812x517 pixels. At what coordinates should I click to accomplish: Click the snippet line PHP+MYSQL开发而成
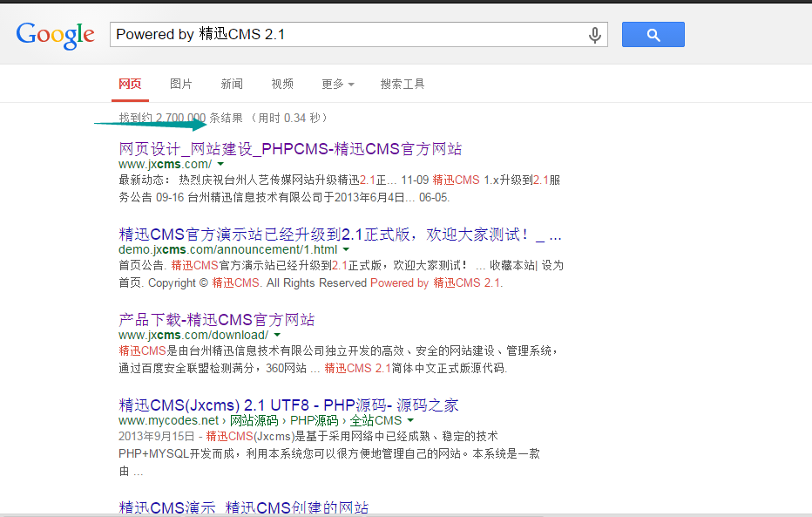point(329,454)
